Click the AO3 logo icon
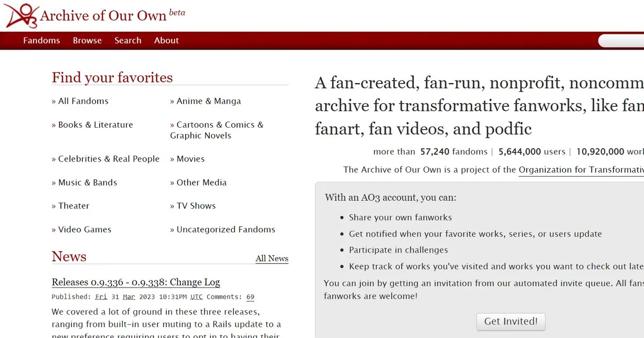This screenshot has width=644, height=338. point(21,16)
